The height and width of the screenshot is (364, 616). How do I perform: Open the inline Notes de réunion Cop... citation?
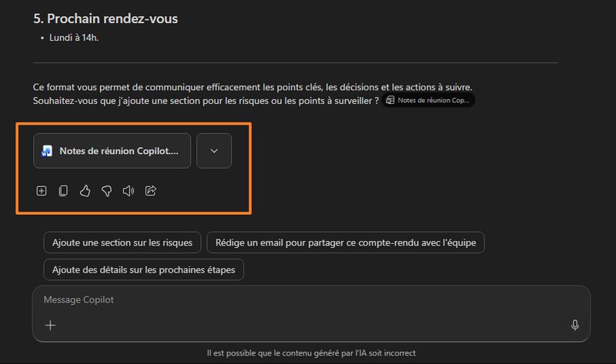pyautogui.click(x=428, y=100)
